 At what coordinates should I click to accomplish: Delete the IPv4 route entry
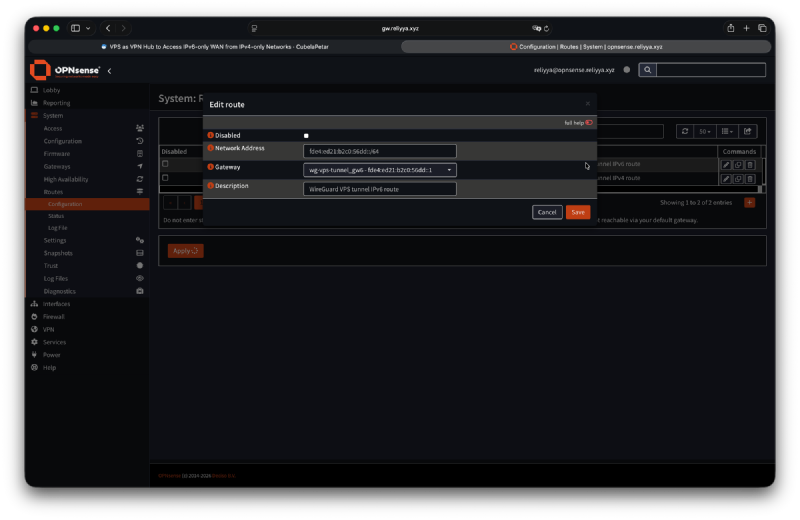click(x=749, y=179)
